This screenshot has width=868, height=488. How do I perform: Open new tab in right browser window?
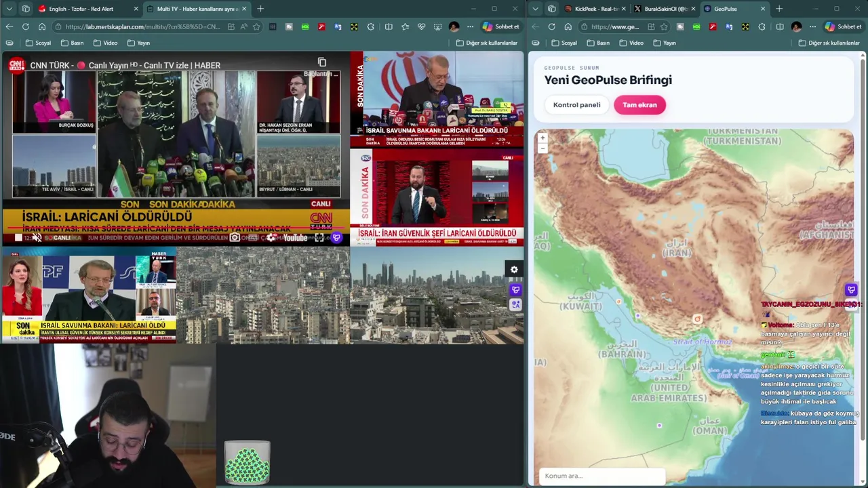click(x=779, y=9)
